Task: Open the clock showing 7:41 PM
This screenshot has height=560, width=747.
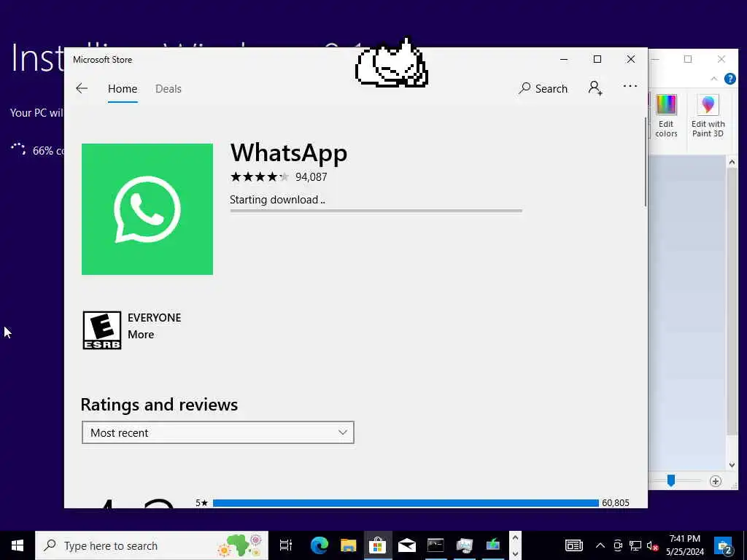Action: [x=684, y=545]
